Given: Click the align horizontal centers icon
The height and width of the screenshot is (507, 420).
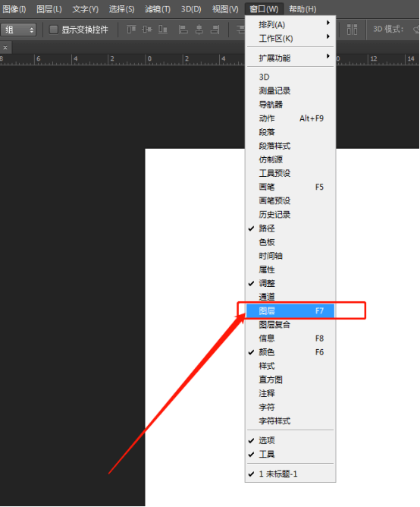Looking at the screenshot, I should coord(199,30).
